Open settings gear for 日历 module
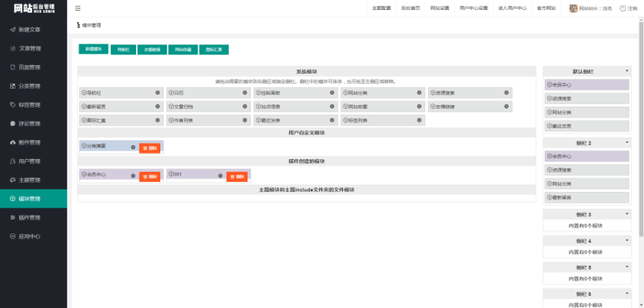The width and height of the screenshot is (644, 308). click(x=245, y=92)
